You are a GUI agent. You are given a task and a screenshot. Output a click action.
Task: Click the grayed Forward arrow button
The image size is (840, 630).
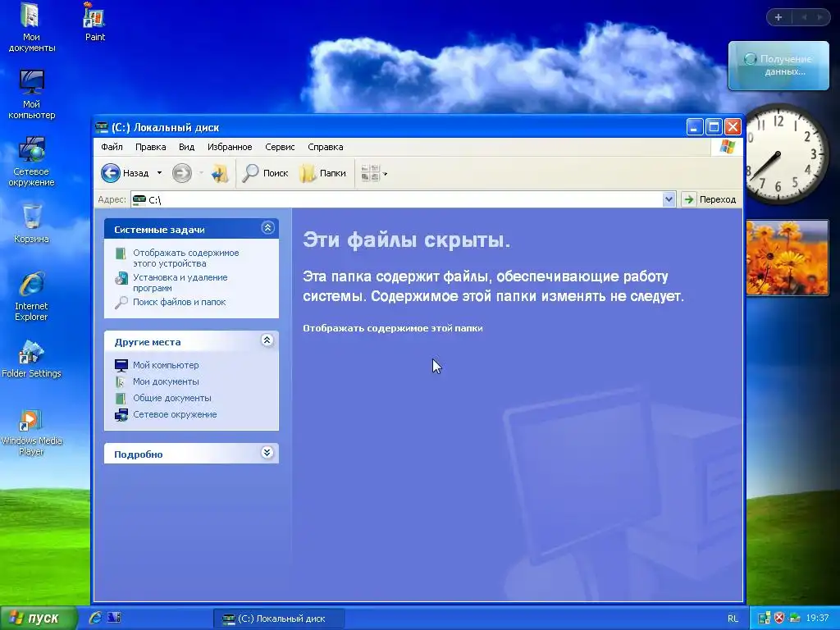click(182, 173)
